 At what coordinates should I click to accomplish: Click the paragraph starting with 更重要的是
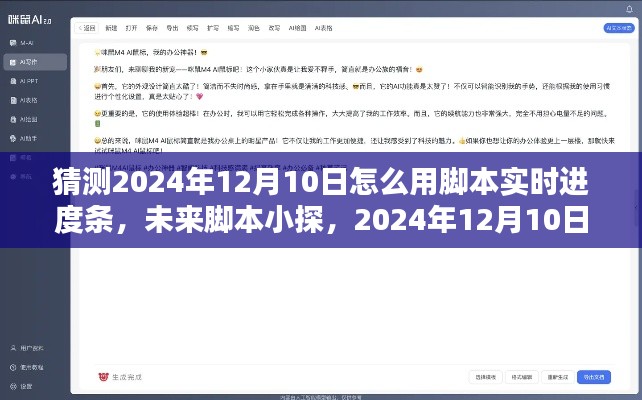pyautogui.click(x=351, y=118)
